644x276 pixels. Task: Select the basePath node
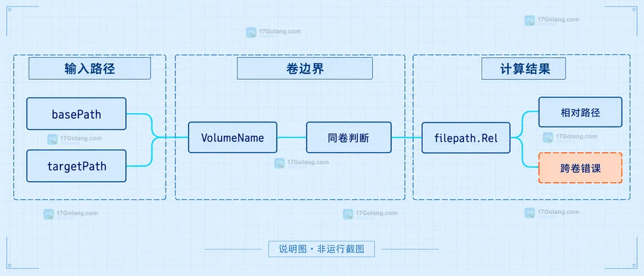[76, 114]
